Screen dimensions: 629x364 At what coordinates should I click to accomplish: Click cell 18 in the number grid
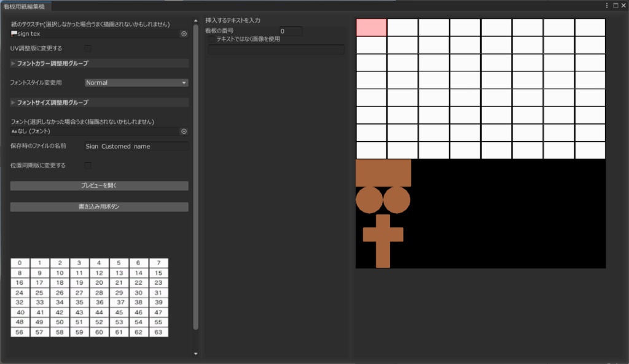coord(60,282)
